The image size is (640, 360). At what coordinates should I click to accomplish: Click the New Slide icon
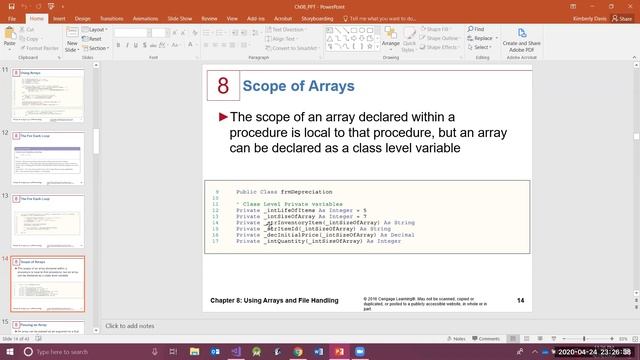pyautogui.click(x=72, y=33)
